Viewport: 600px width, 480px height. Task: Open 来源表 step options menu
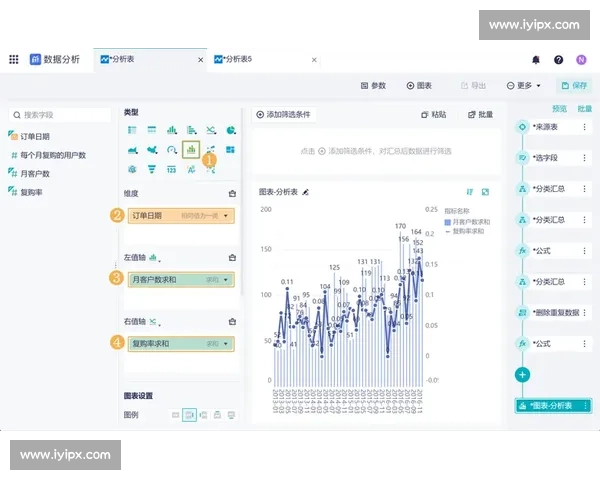coord(584,127)
